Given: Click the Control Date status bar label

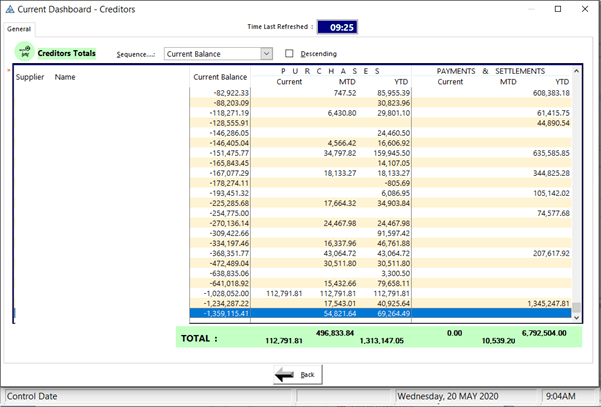Looking at the screenshot, I should [32, 396].
